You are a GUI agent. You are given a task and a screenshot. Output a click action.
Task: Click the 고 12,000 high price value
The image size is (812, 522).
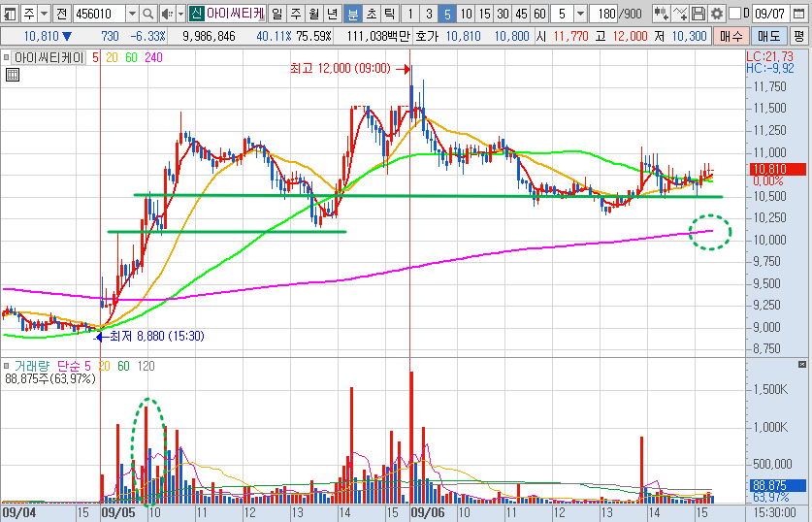coord(630,36)
